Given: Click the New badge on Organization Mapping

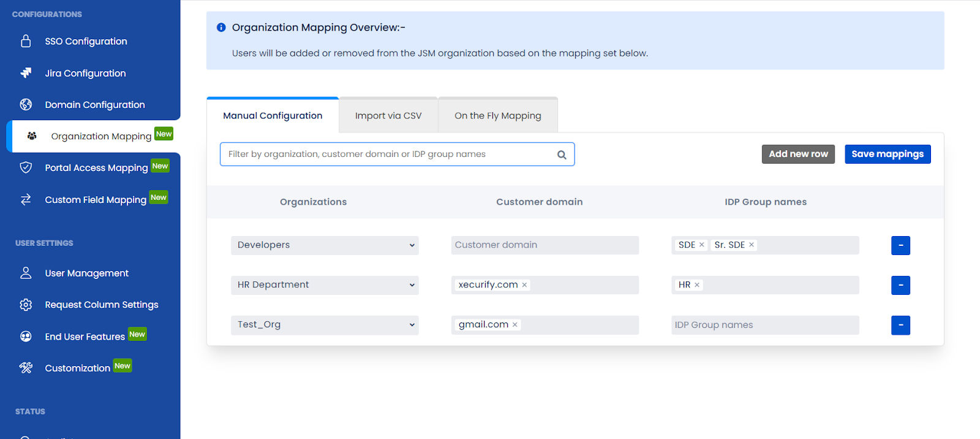Looking at the screenshot, I should pos(164,134).
